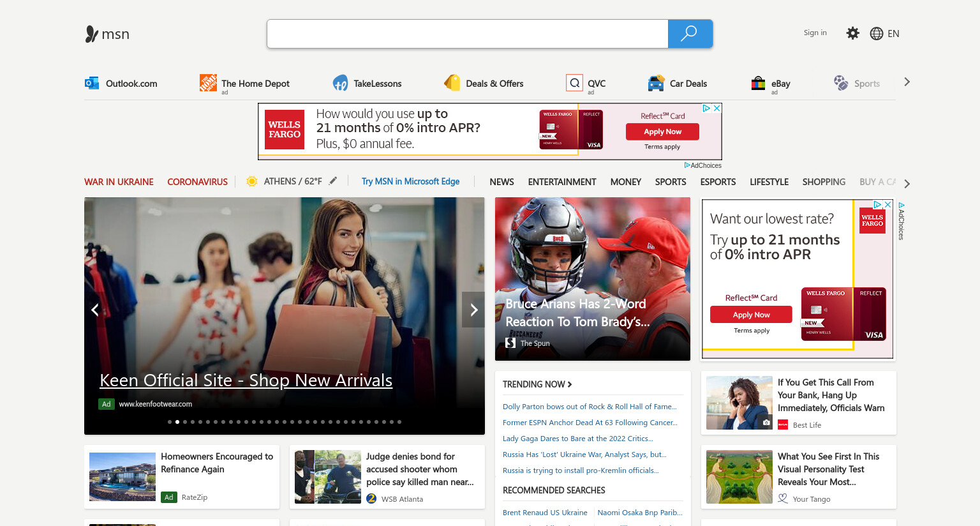The width and height of the screenshot is (980, 526).
Task: Open Homeowners Refinance house thumbnail
Action: click(122, 477)
